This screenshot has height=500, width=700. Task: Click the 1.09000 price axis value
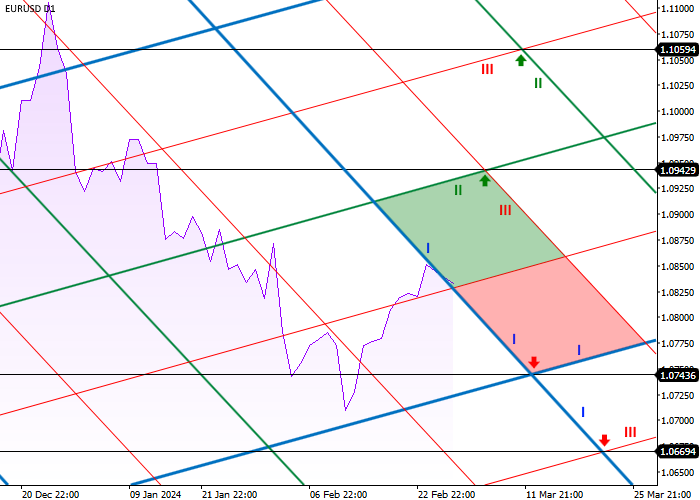tap(678, 215)
